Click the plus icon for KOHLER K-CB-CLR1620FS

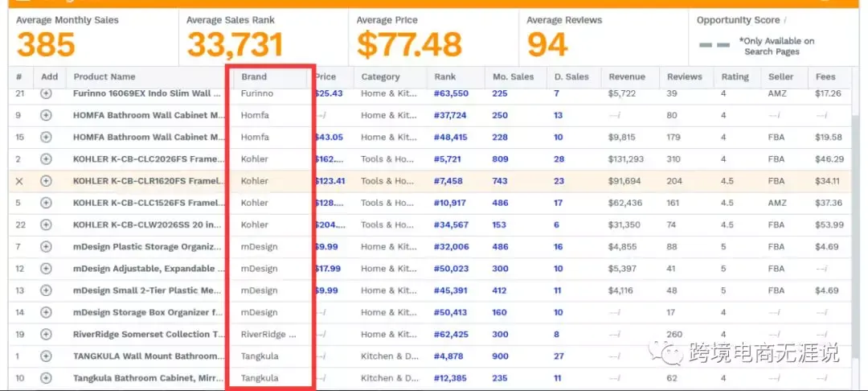46,181
